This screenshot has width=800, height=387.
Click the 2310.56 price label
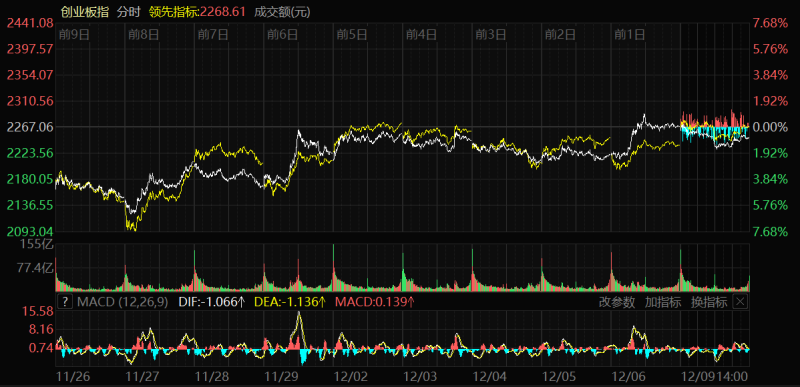30,100
